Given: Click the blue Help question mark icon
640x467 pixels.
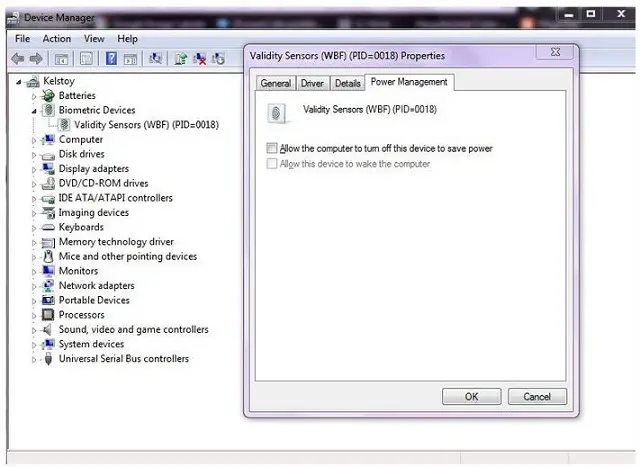Looking at the screenshot, I should [x=111, y=58].
